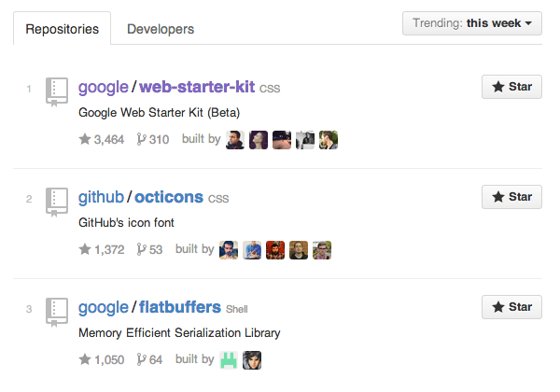Screen dimensions: 560x392
Task: Click the repository book icon beside flatbuffers
Action: point(57,312)
